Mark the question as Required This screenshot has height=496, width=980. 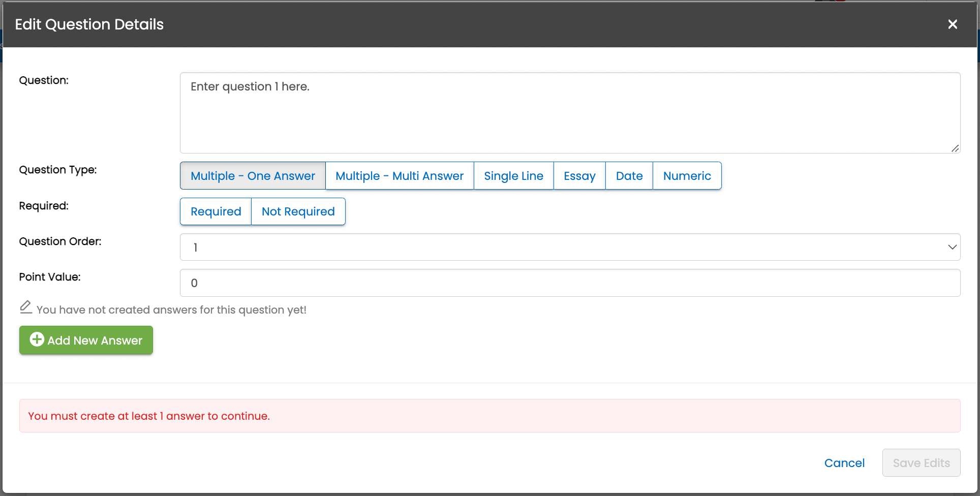(216, 211)
